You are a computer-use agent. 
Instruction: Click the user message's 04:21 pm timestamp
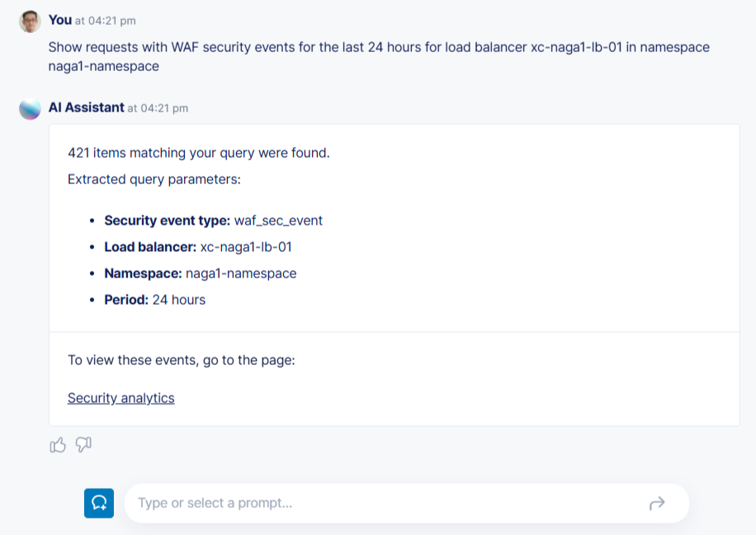tap(106, 21)
